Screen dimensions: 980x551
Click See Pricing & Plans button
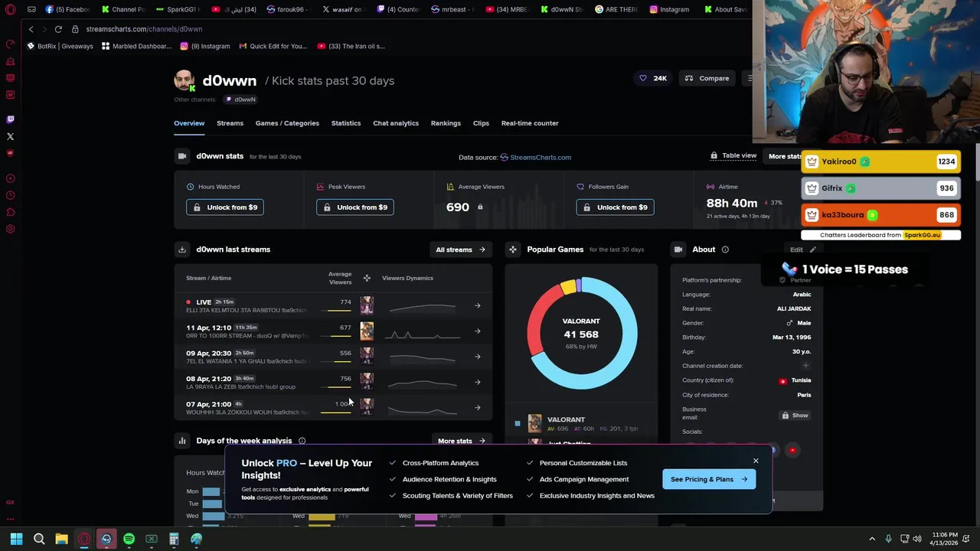pyautogui.click(x=709, y=479)
